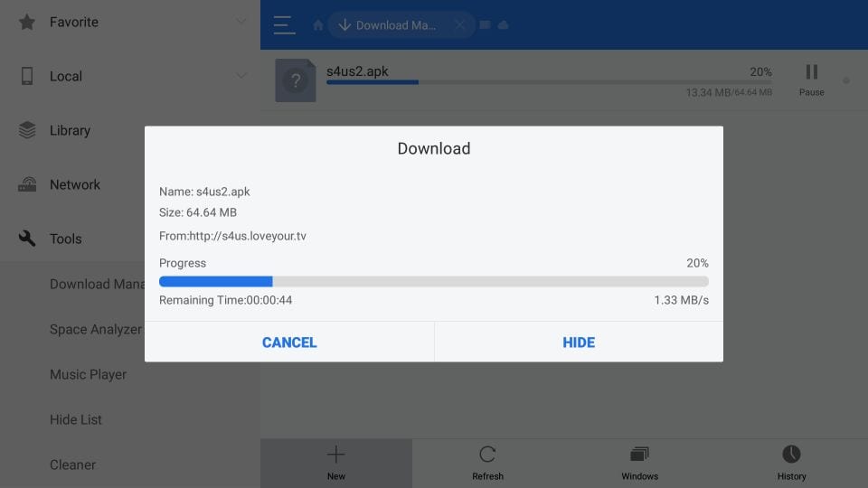Click the Local device icon

coord(26,76)
